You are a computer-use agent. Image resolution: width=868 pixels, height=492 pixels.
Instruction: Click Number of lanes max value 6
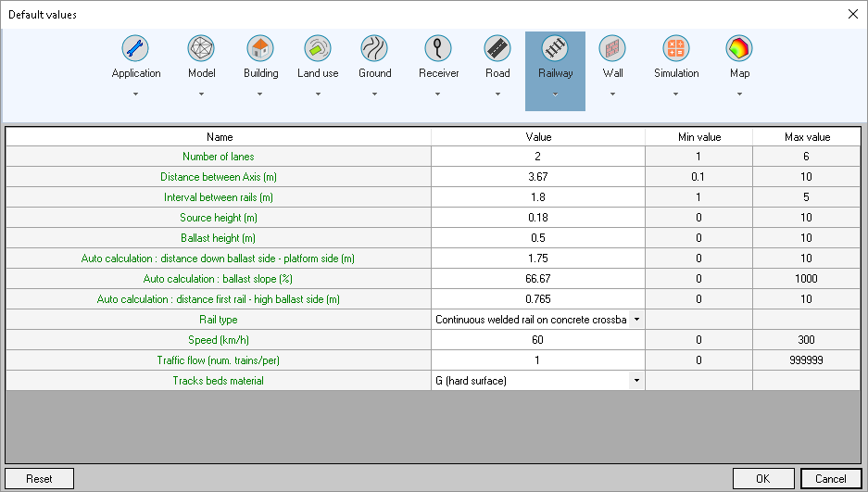(x=807, y=157)
